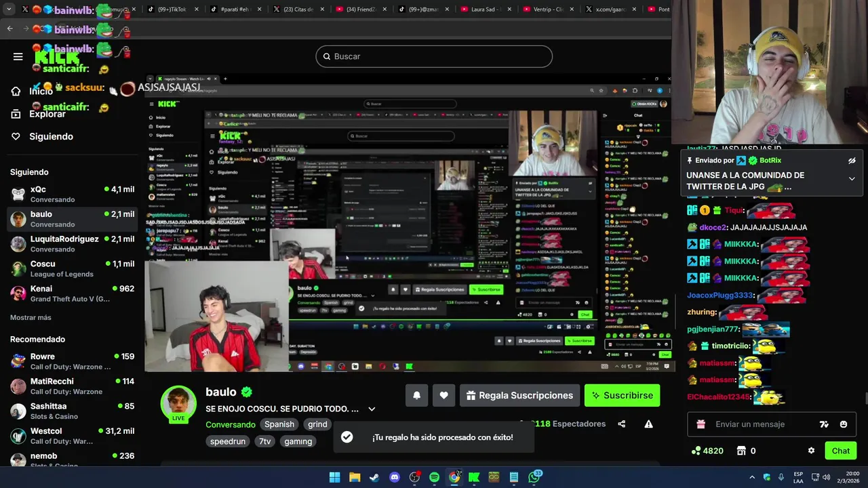868x488 pixels.
Task: Click JoacoxPlugg3333 username in chat
Action: point(720,295)
